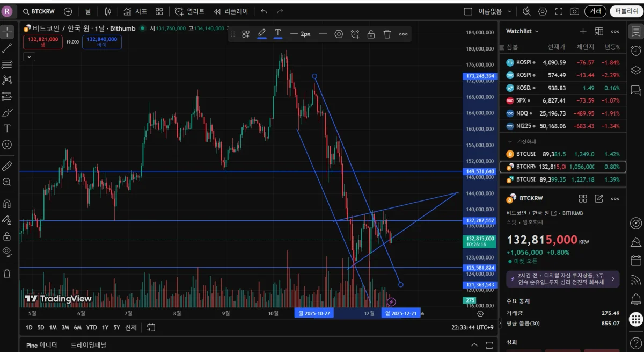Image resolution: width=644 pixels, height=352 pixels.
Task: Select the SPX row in Watchlist
Action: 563,100
